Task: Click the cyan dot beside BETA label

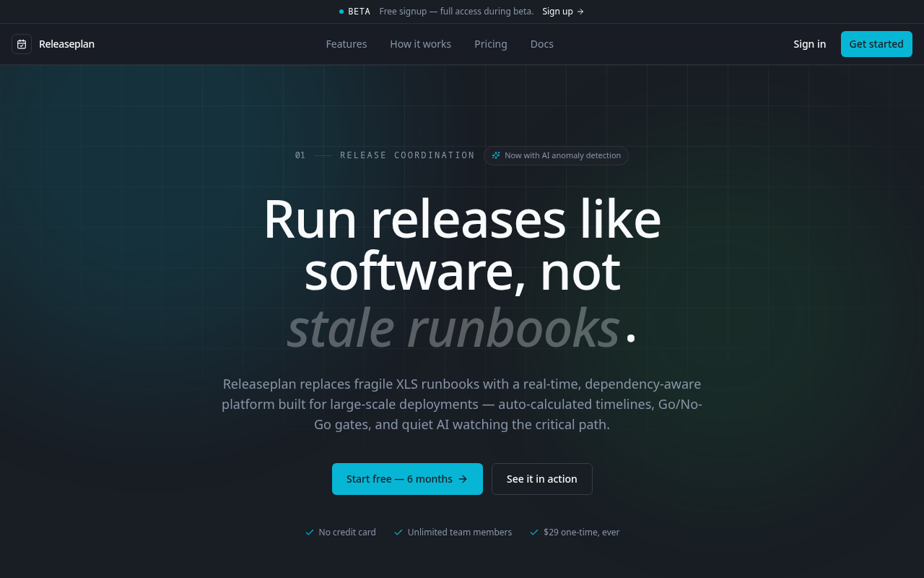Action: [341, 12]
